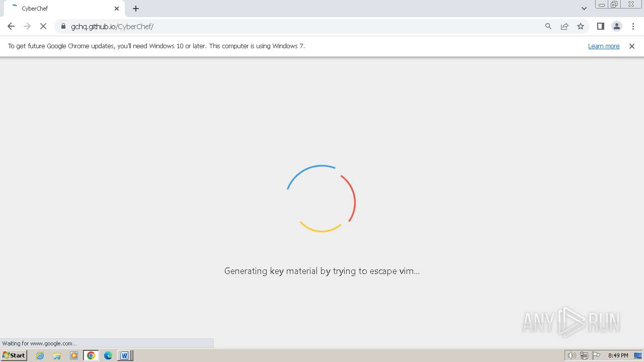Click the system clock showing 8:49 PM
The image size is (644, 362).
coord(618,355)
